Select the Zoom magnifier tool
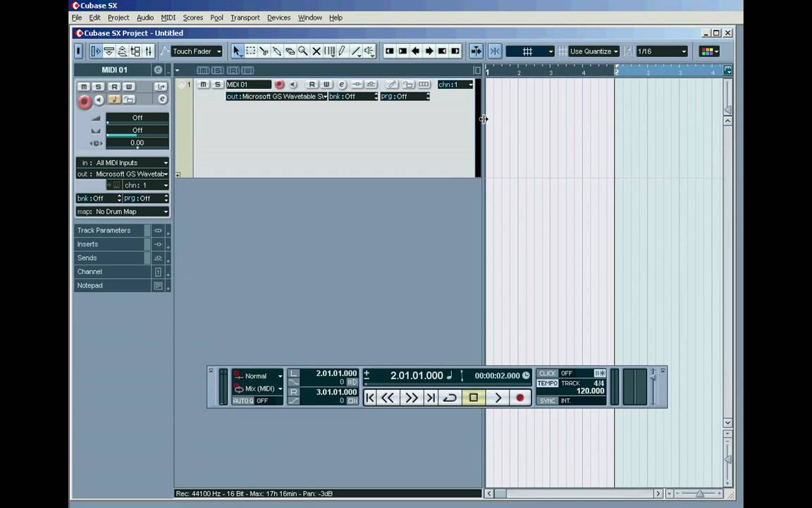812x508 pixels. tap(303, 52)
